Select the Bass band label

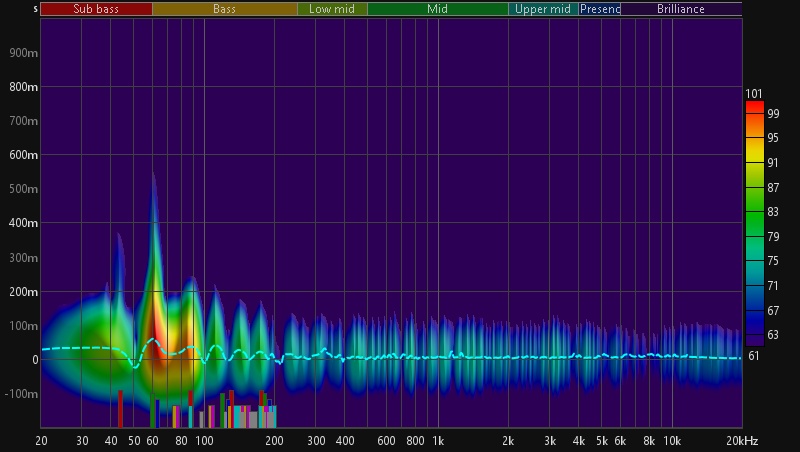[x=224, y=9]
